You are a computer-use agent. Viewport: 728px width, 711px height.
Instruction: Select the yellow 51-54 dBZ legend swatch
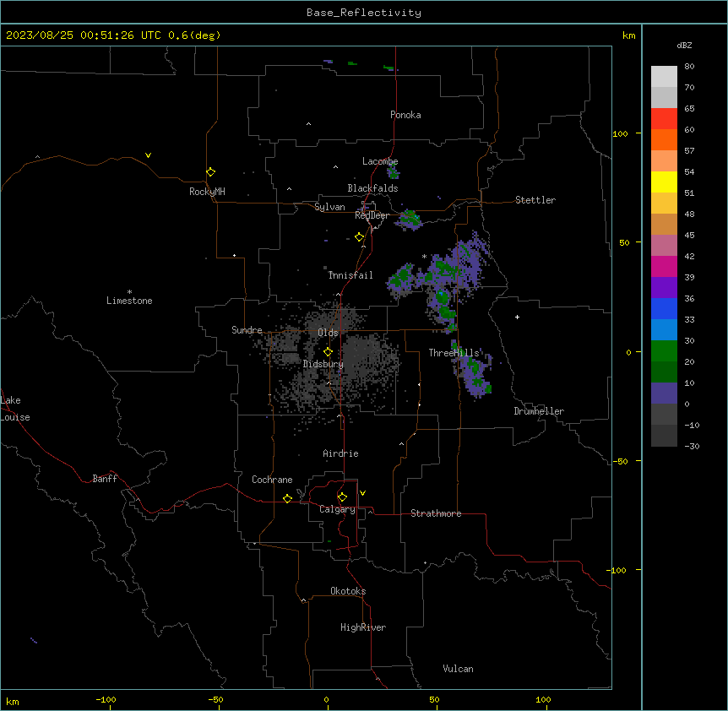coord(664,182)
